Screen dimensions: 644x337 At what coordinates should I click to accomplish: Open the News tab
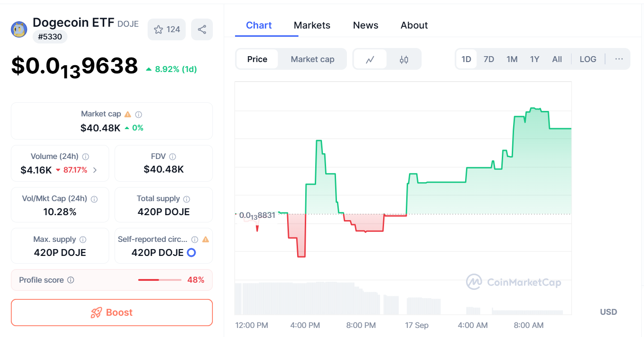coord(365,25)
